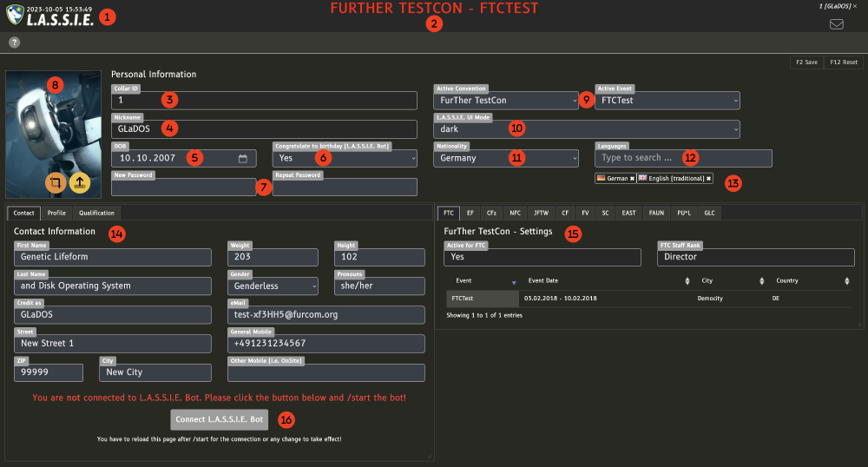
Task: Switch to the Qualification tab
Action: point(95,213)
